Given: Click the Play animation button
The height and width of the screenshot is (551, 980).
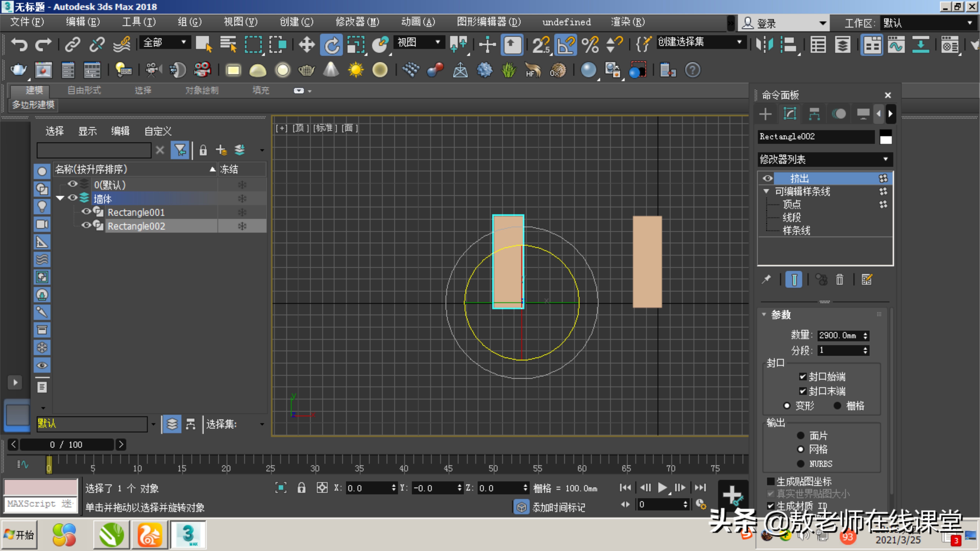Looking at the screenshot, I should (x=662, y=488).
